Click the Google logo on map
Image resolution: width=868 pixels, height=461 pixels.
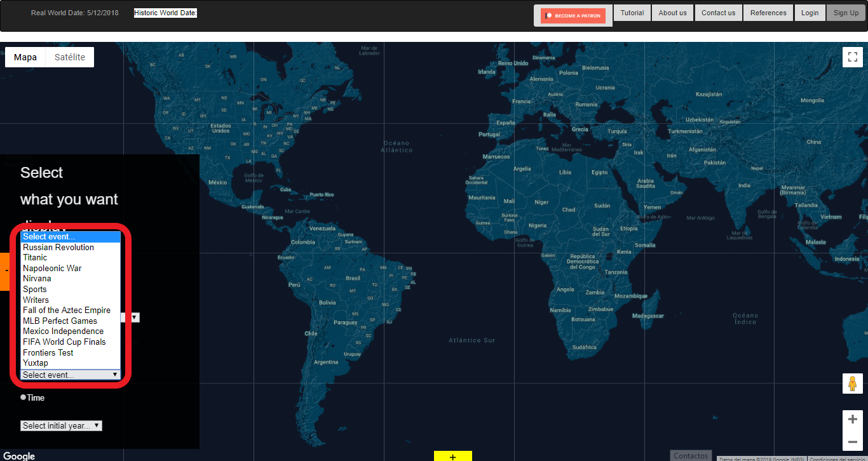(x=19, y=456)
